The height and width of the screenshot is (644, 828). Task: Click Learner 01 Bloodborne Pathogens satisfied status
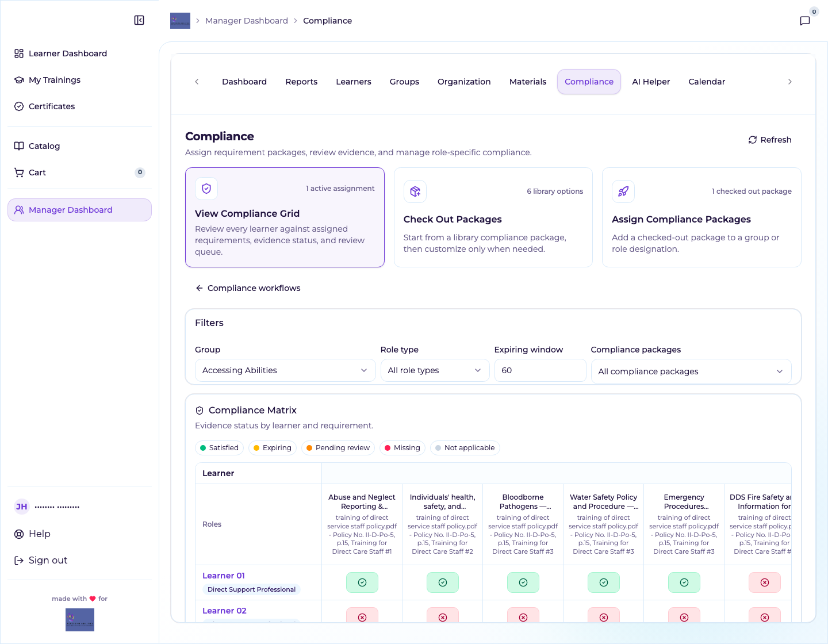coord(523,582)
